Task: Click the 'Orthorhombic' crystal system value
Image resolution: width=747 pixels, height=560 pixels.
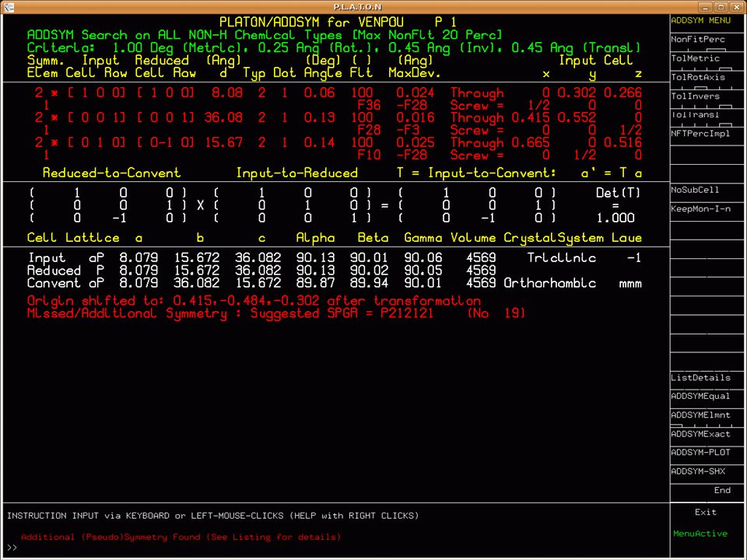Action: 550,283
